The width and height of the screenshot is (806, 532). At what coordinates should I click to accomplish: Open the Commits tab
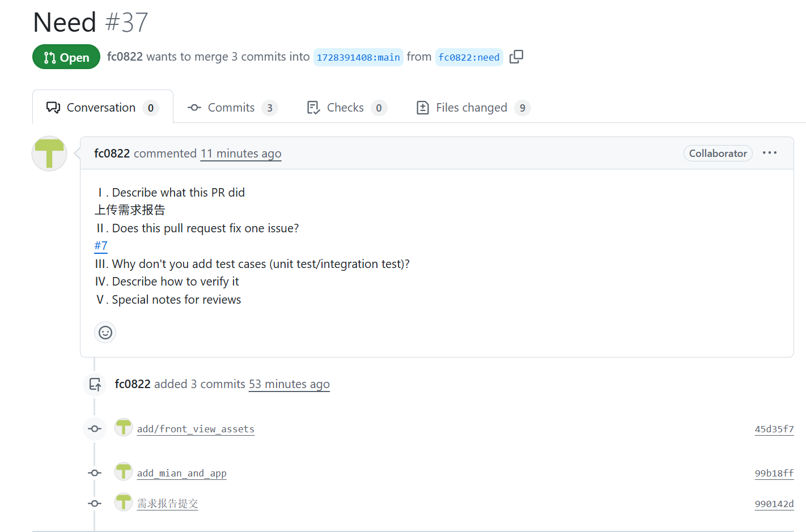click(233, 108)
